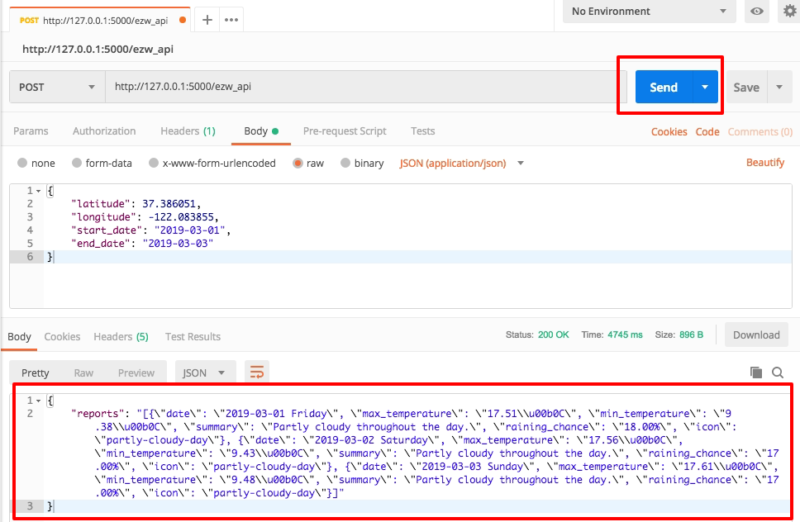Click the Download response button
The height and width of the screenshot is (522, 800).
tap(756, 335)
